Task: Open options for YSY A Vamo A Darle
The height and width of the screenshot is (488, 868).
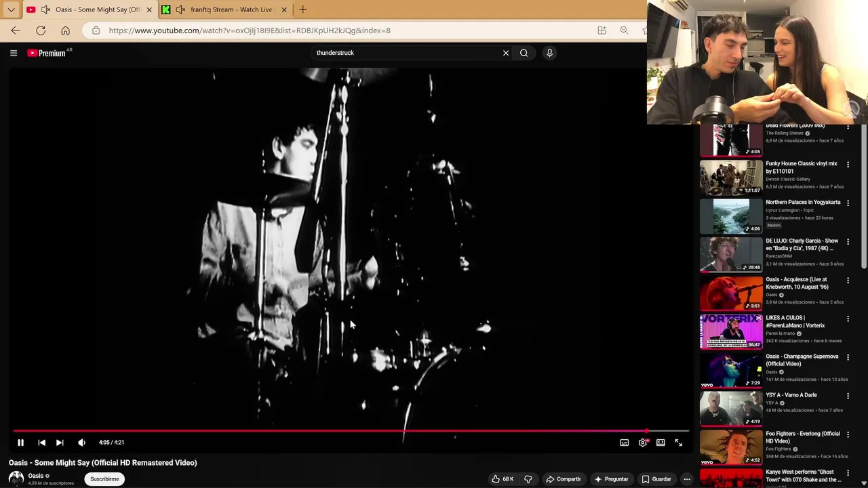Action: pos(848,396)
